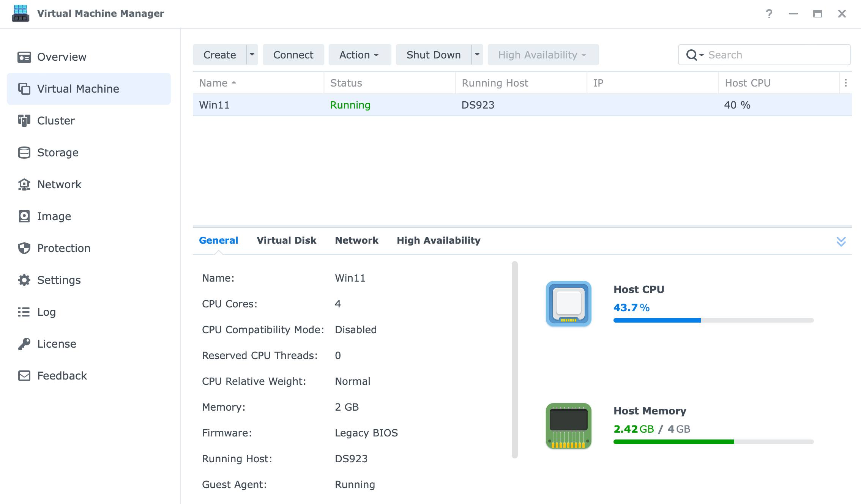Click the Shut Down button
861x504 pixels.
click(433, 55)
